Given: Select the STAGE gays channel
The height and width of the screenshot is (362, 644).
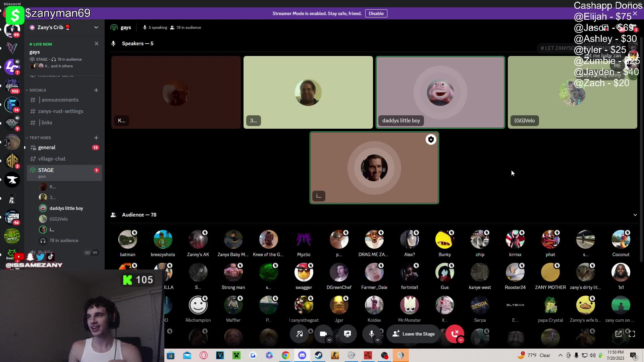Looking at the screenshot, I should [64, 173].
